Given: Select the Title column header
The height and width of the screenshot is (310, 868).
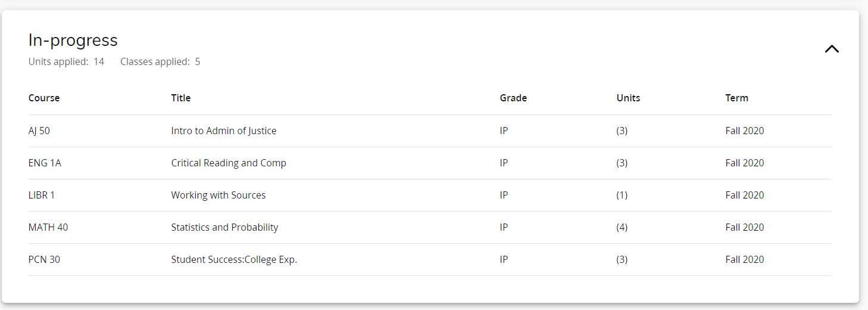Looking at the screenshot, I should point(181,98).
